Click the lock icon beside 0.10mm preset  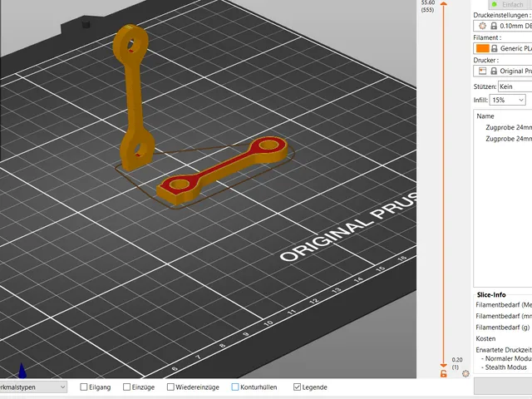(494, 26)
